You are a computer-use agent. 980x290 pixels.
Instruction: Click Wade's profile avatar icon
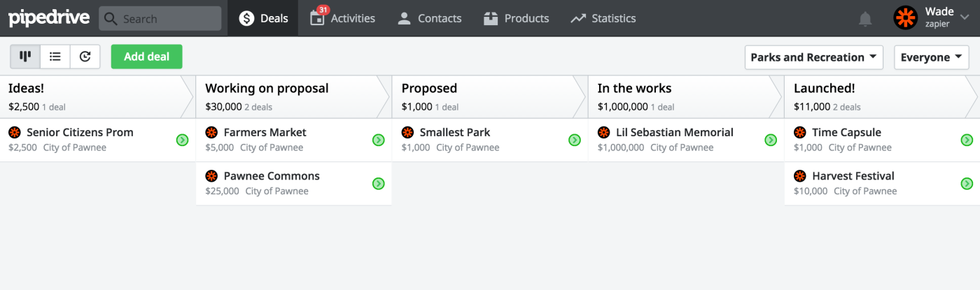pos(906,18)
